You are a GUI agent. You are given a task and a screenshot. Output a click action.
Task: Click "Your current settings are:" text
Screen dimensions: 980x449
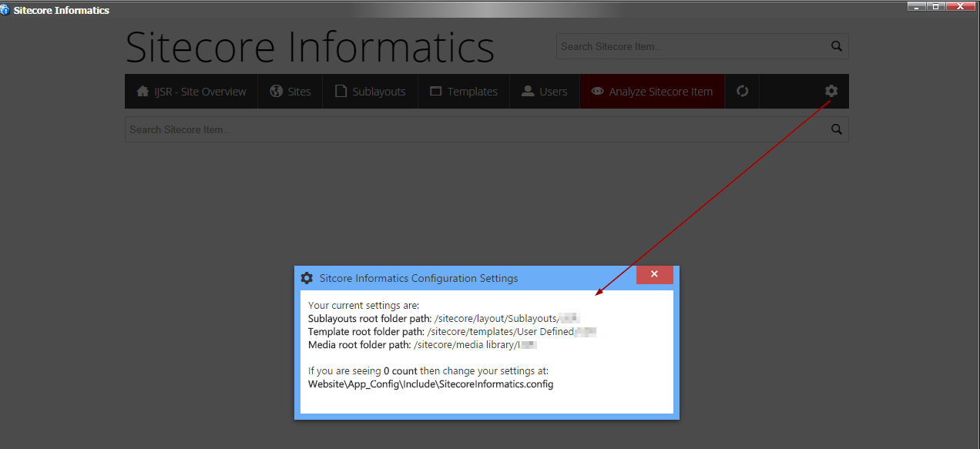click(x=364, y=305)
